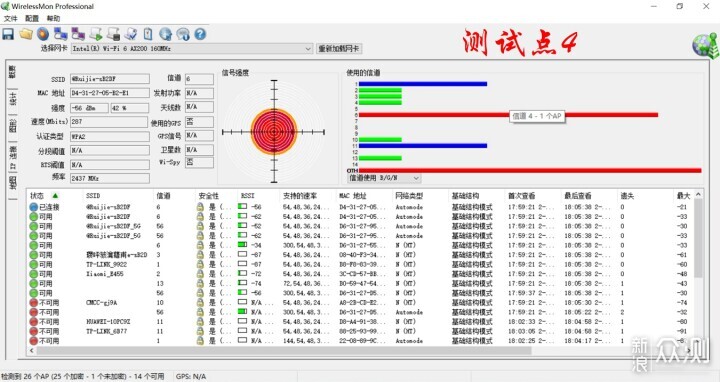Click the purple network computers toolbar icon
The image size is (720, 382).
(x=78, y=34)
